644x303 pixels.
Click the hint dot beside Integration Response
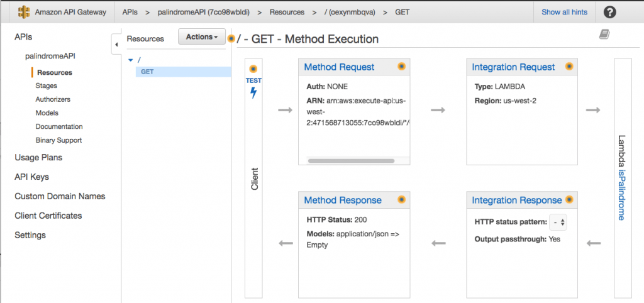pyautogui.click(x=569, y=200)
